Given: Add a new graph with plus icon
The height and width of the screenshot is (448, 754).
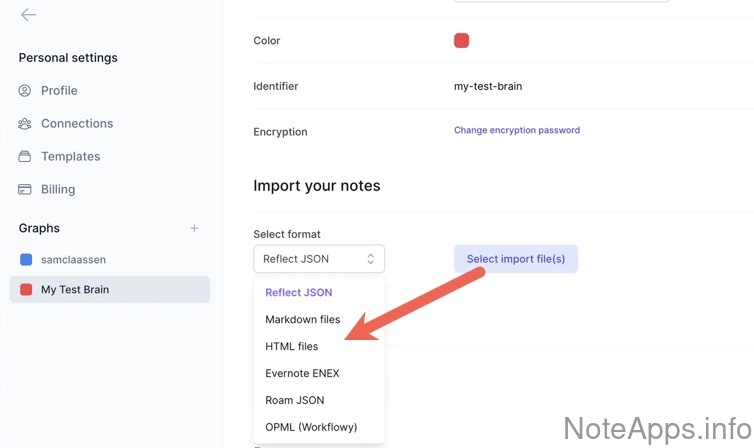Looking at the screenshot, I should [194, 228].
